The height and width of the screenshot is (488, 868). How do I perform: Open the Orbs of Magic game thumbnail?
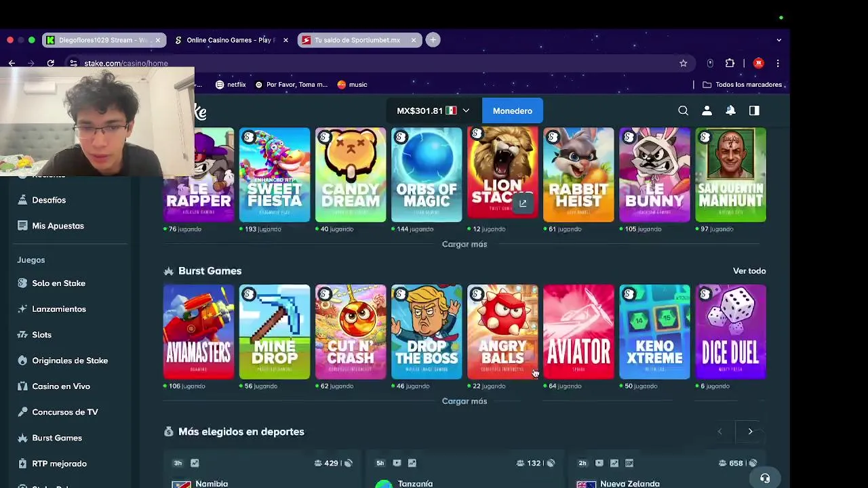click(x=427, y=175)
